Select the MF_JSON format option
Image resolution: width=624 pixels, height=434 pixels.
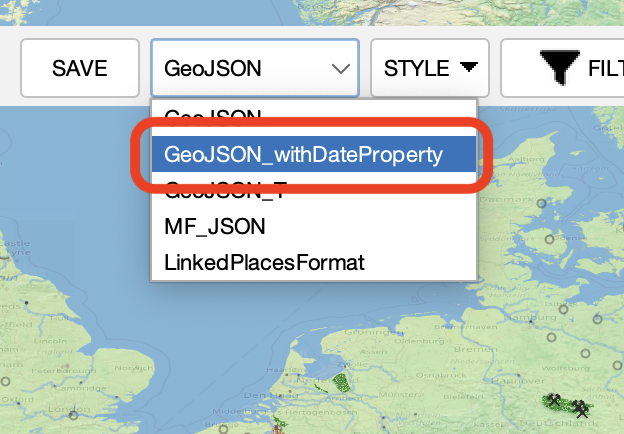[215, 226]
